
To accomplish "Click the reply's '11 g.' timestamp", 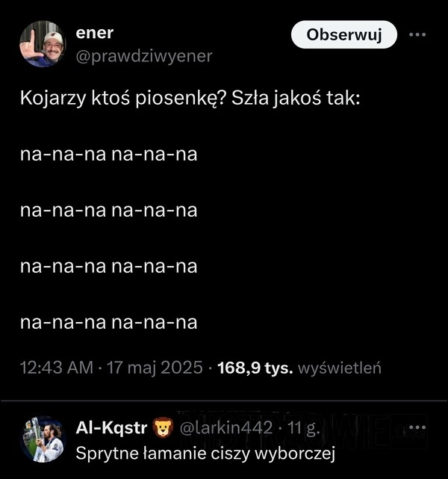I will [x=305, y=428].
